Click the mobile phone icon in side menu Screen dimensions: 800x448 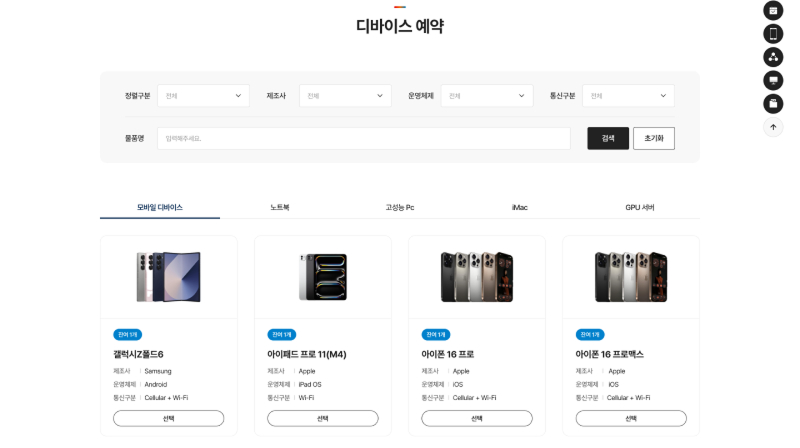(x=773, y=34)
